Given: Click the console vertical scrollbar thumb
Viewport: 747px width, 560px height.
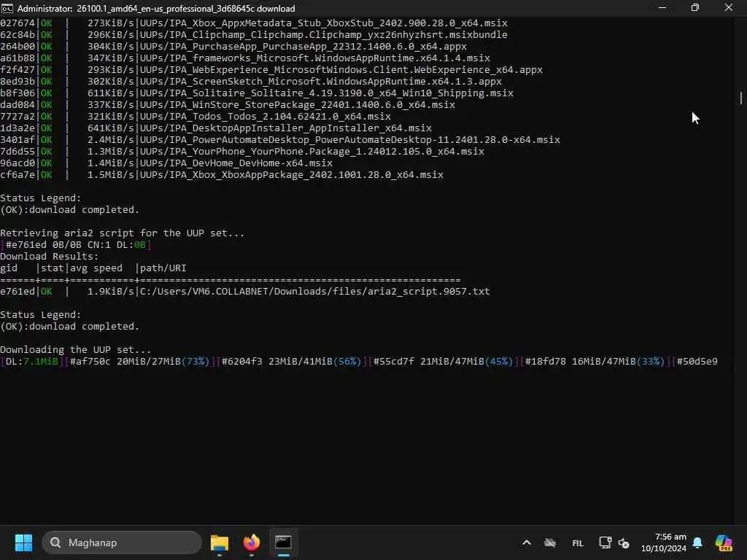Looking at the screenshot, I should click(x=741, y=98).
